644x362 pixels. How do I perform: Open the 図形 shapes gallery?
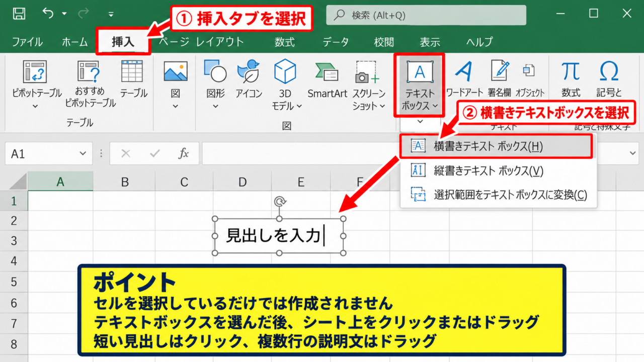click(x=215, y=84)
